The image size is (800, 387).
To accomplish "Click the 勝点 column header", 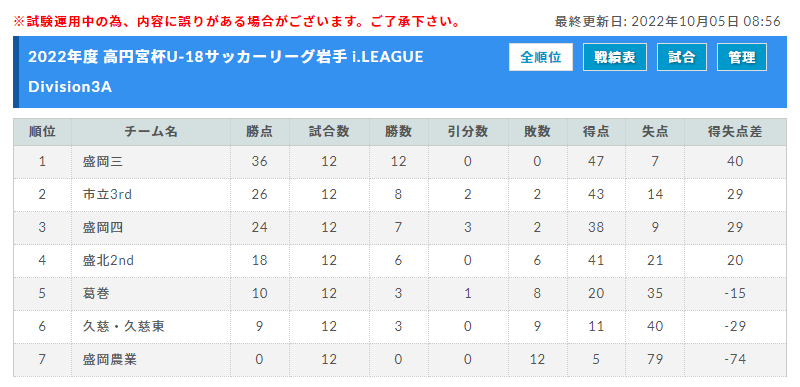I will 259,132.
